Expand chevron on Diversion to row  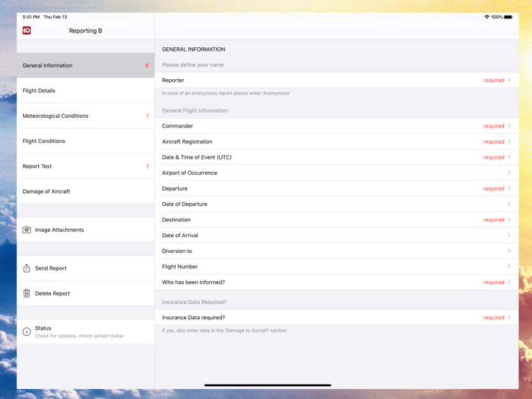[509, 251]
